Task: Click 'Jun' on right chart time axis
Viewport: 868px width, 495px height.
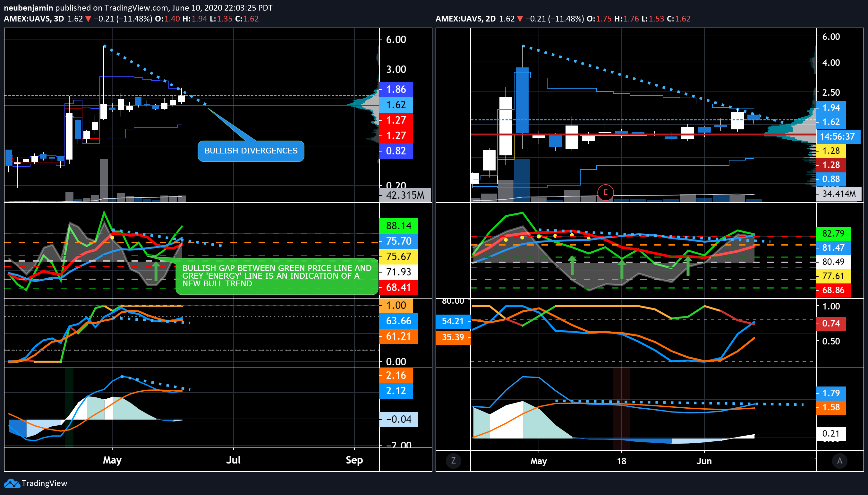Action: (704, 461)
